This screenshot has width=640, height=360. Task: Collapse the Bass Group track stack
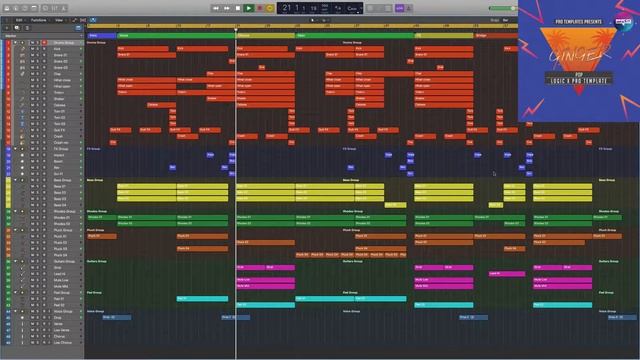[16, 180]
